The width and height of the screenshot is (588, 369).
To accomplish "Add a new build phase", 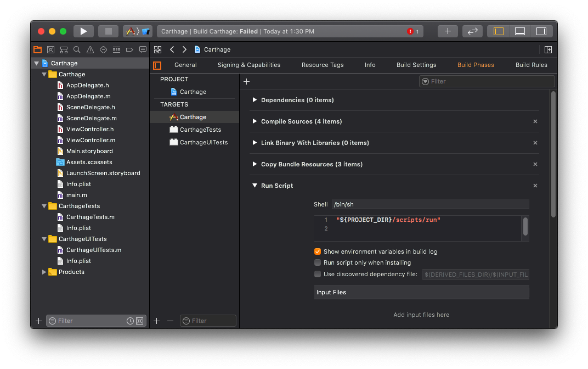I will 246,81.
